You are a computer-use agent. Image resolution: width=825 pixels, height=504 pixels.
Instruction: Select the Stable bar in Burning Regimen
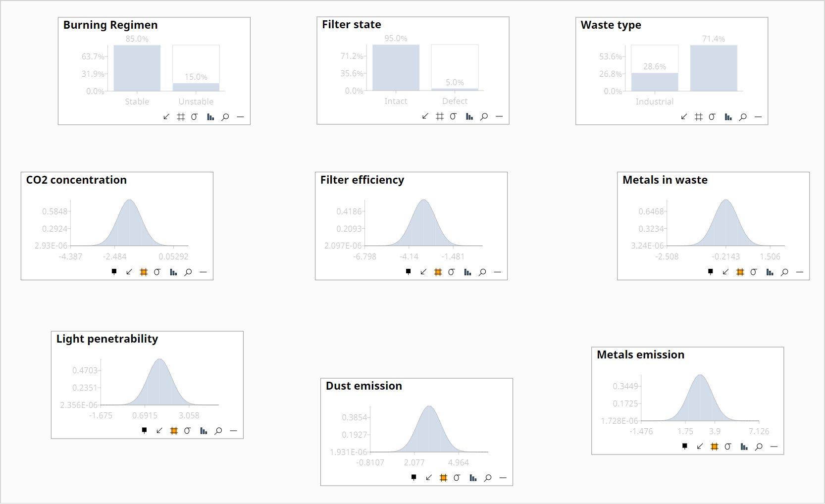137,68
